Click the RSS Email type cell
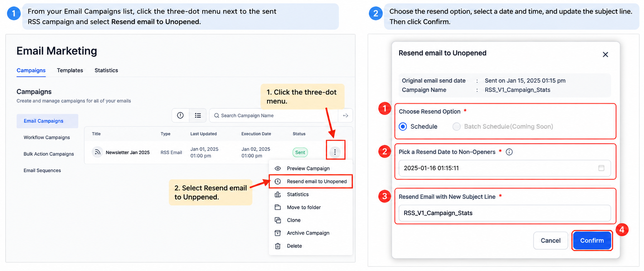Viewport: 644px width, 271px height. click(171, 152)
